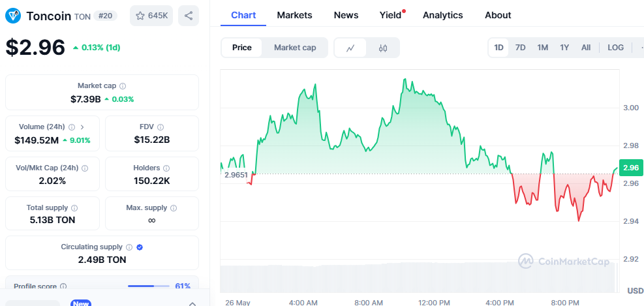Click the #20 rank badge
Image resolution: width=644 pixels, height=306 pixels.
coord(105,16)
